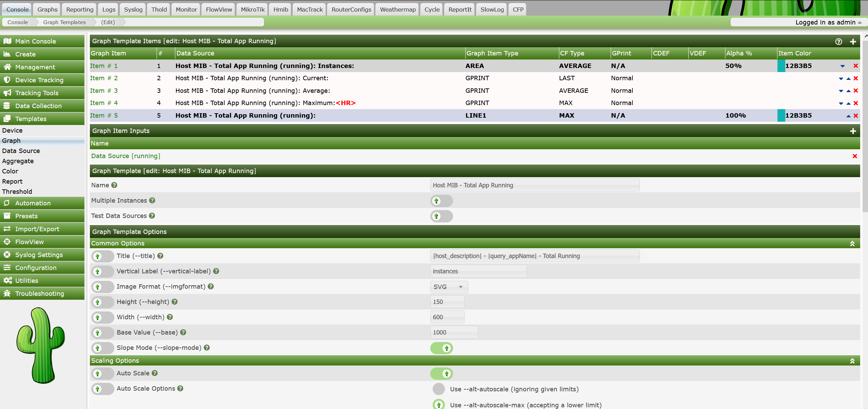Click the Graphs tab in navigation

coord(47,9)
